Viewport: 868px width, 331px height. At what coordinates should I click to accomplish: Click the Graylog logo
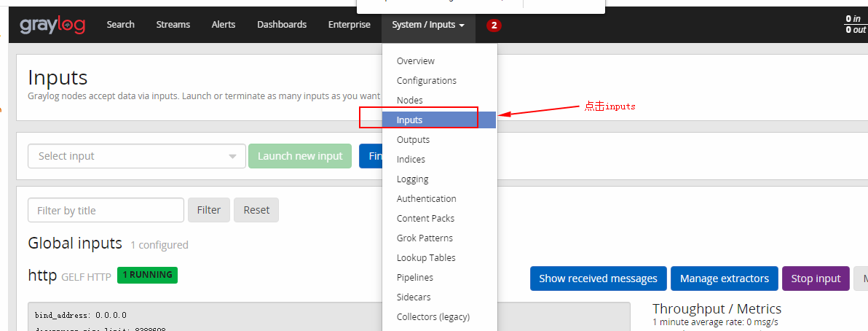pyautogui.click(x=52, y=25)
